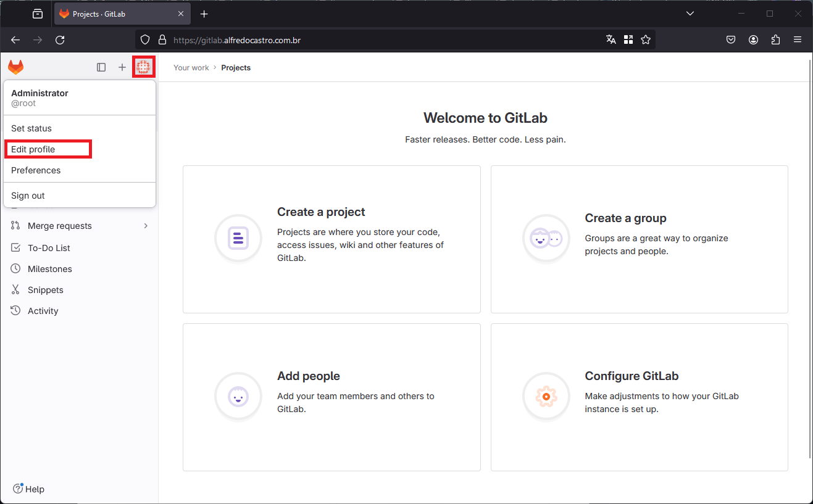Click the Create a group heading
The width and height of the screenshot is (813, 504).
(625, 218)
